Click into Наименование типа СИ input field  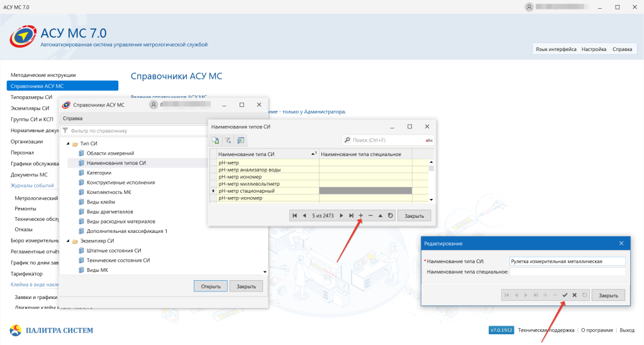tap(567, 261)
